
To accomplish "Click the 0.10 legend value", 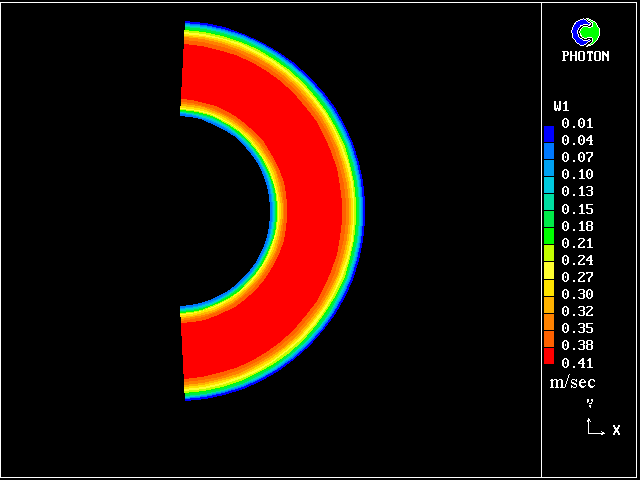I will (x=577, y=175).
